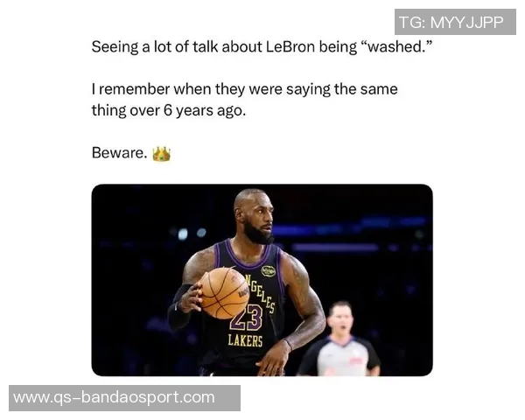This screenshot has width=525, height=420.
Task: Click the words "Seeing a lot of talk"
Action: (x=140, y=46)
